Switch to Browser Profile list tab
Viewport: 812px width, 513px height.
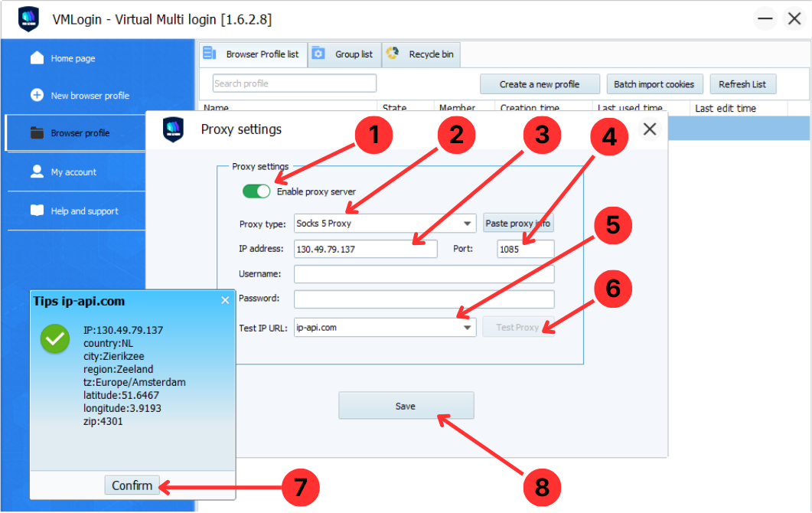point(253,54)
